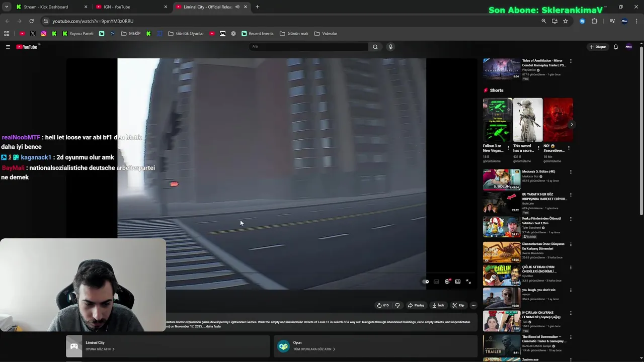Image resolution: width=644 pixels, height=362 pixels.
Task: Focus the YouTube search field
Action: coord(308,47)
